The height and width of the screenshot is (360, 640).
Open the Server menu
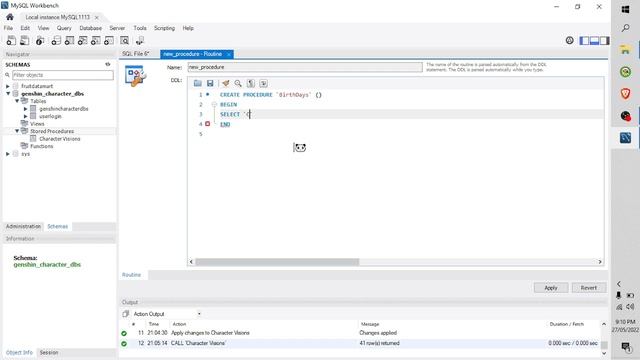tap(117, 28)
